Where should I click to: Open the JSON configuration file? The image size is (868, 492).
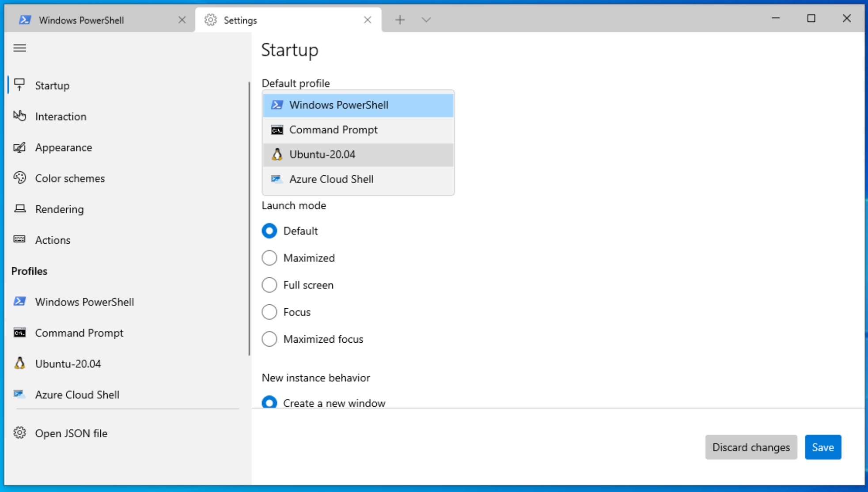(x=71, y=433)
